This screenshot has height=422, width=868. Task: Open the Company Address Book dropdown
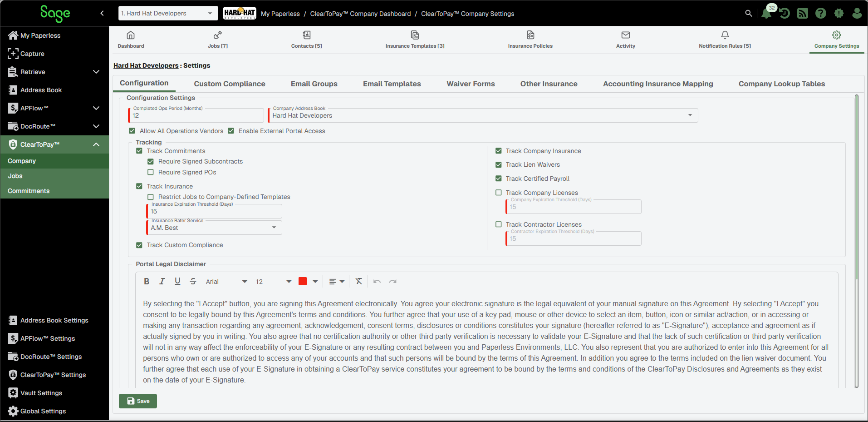[x=484, y=115]
